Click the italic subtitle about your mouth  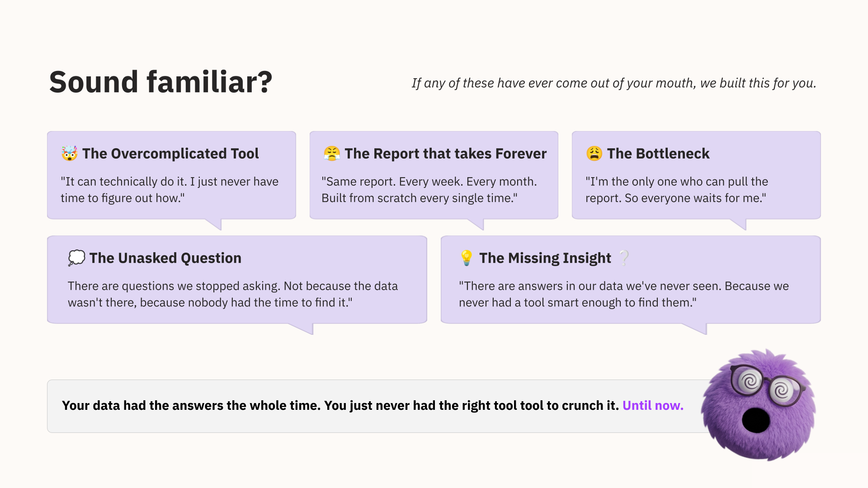tap(613, 83)
